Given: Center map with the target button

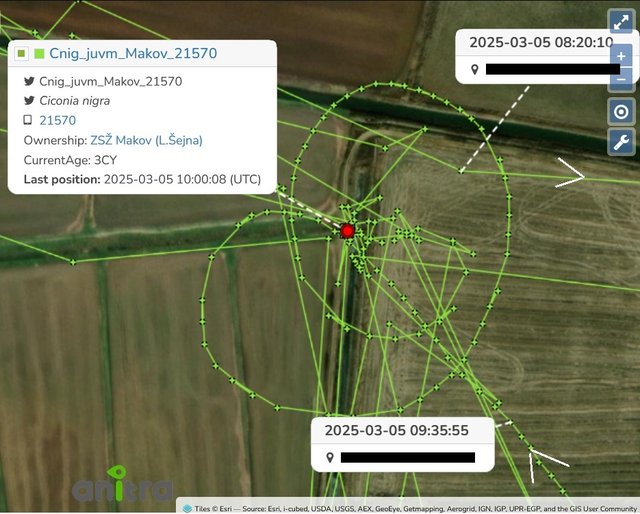Looking at the screenshot, I should [621, 111].
